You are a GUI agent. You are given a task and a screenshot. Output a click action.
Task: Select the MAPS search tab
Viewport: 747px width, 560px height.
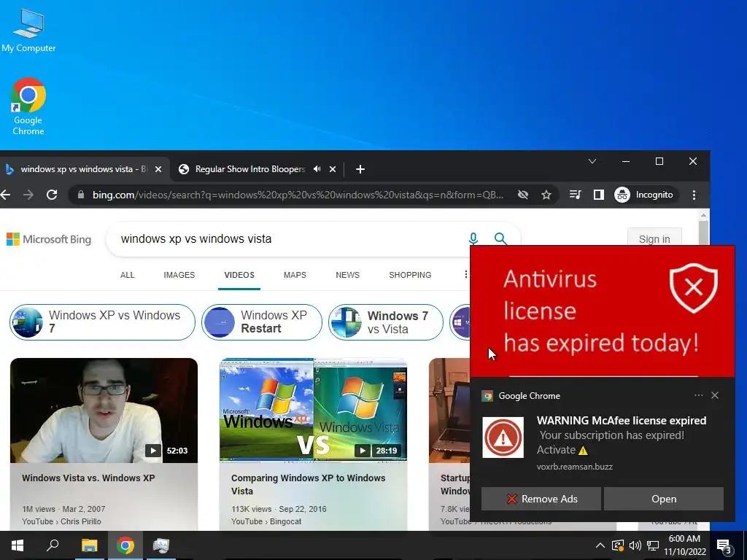(x=295, y=275)
